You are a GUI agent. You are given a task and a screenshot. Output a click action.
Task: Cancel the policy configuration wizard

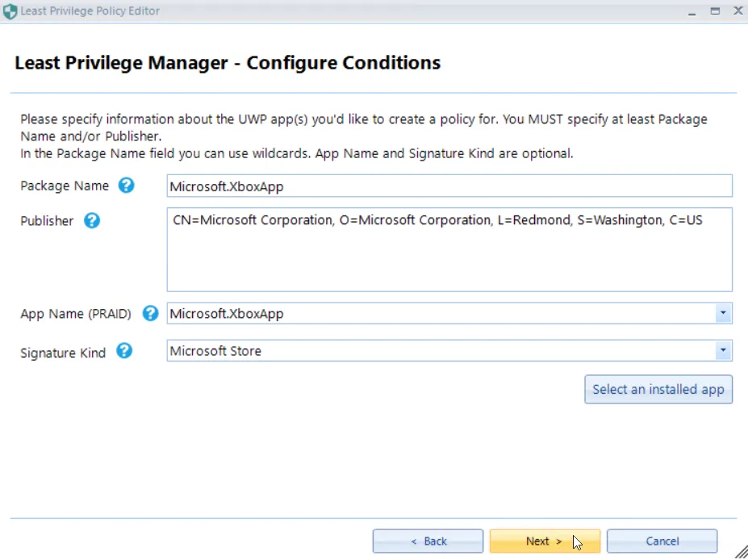point(662,541)
